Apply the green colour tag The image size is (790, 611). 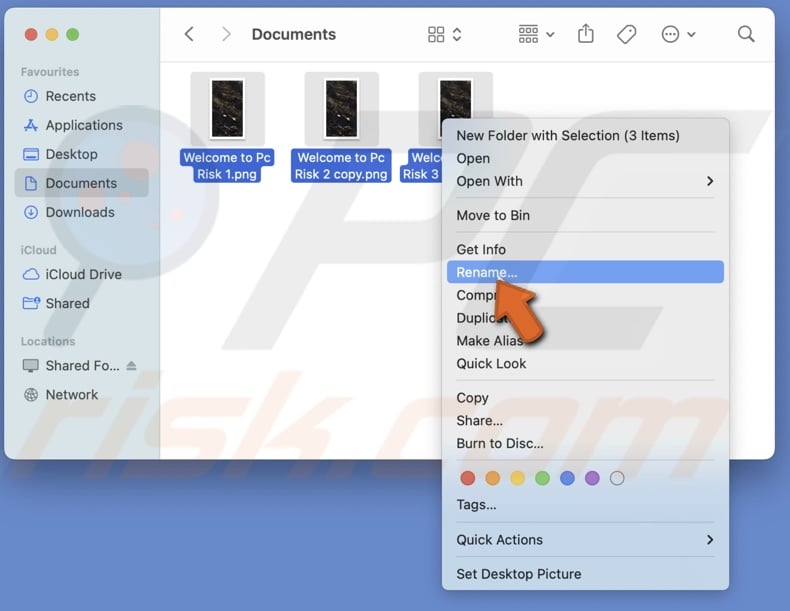coord(542,478)
